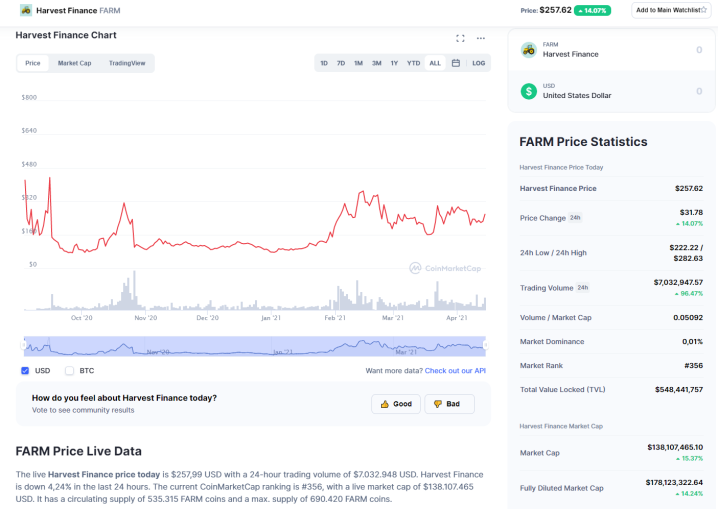718x509 pixels.
Task: Click the right handle of range slider
Action: point(486,345)
